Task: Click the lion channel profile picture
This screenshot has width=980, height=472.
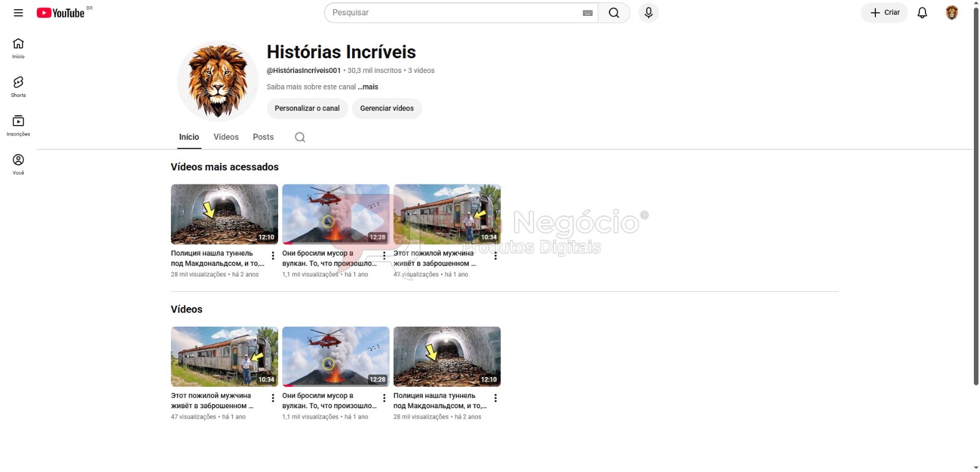Action: tap(217, 81)
